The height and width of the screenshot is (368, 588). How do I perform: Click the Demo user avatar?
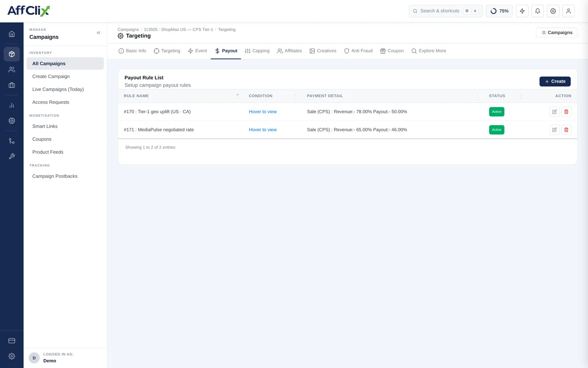point(34,358)
